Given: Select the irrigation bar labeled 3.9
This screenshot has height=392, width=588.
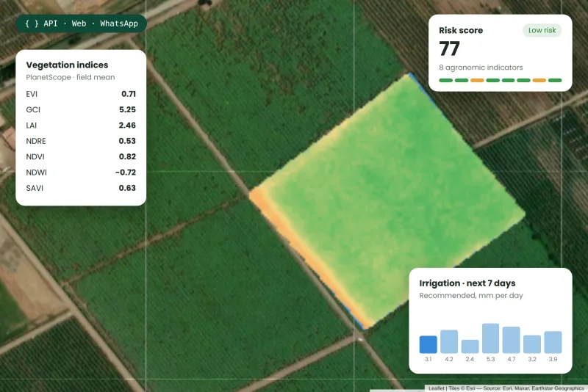Looking at the screenshot, I should (x=553, y=342).
